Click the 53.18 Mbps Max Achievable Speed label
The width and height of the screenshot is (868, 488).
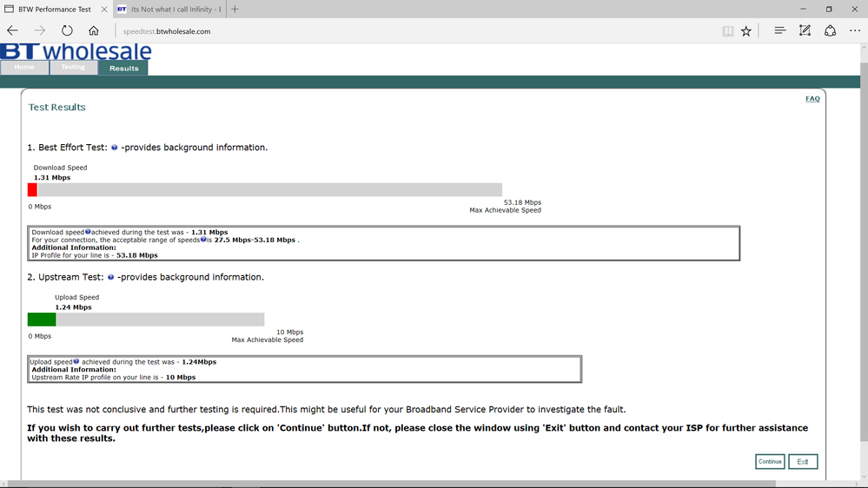[505, 207]
